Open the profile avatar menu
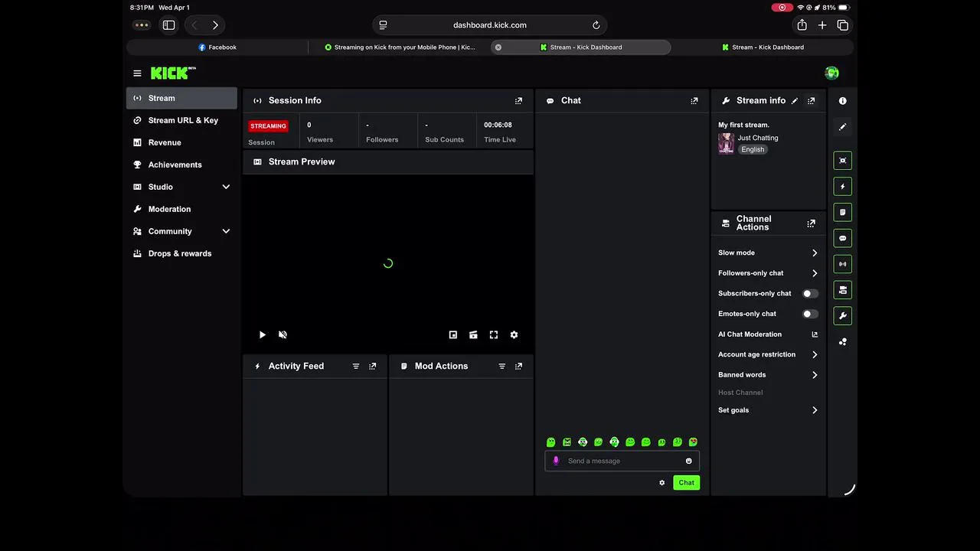The width and height of the screenshot is (980, 551). click(x=831, y=73)
